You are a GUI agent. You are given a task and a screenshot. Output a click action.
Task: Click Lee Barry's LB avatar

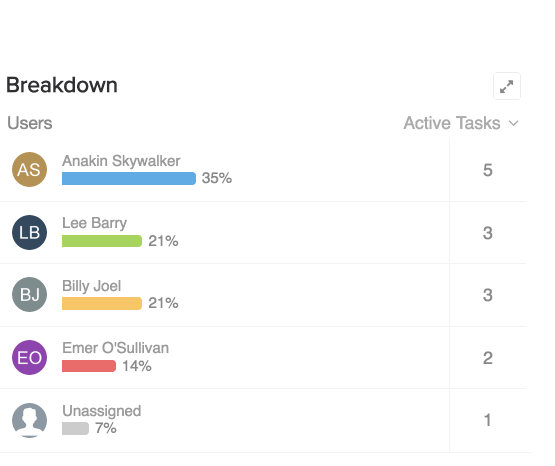(x=29, y=232)
